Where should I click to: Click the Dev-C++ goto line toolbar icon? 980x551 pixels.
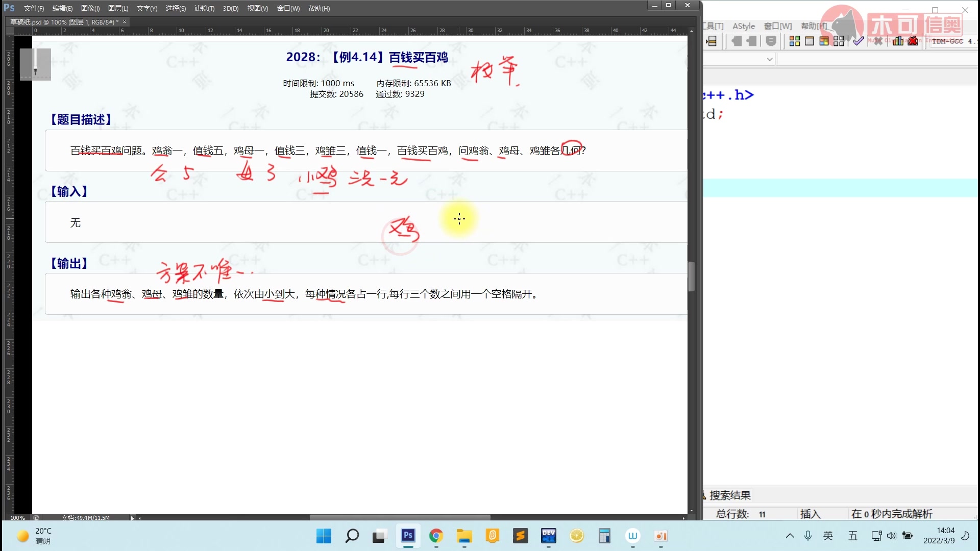point(712,41)
